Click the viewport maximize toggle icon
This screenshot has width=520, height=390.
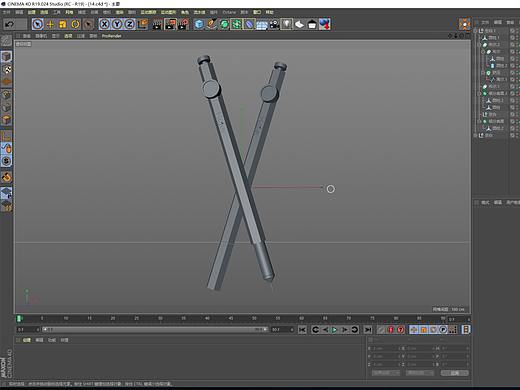pos(468,36)
